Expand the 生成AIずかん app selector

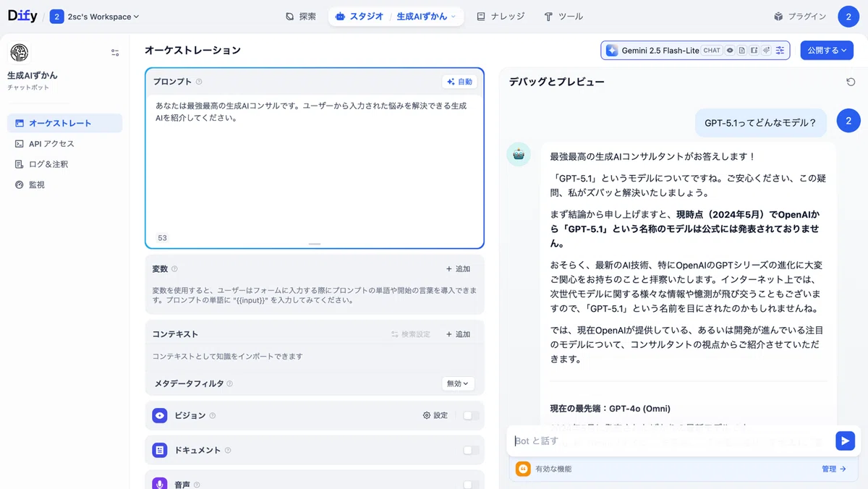[427, 16]
